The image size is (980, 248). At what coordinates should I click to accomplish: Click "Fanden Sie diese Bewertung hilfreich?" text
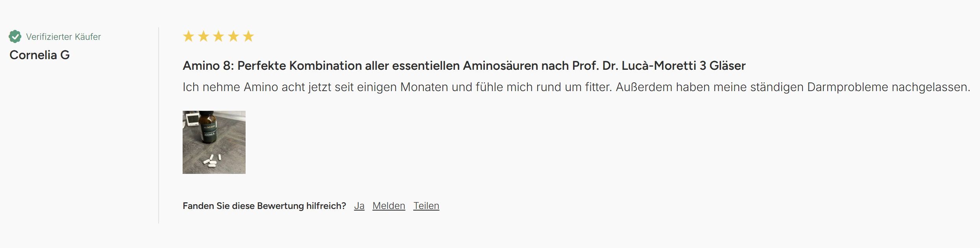pyautogui.click(x=264, y=206)
